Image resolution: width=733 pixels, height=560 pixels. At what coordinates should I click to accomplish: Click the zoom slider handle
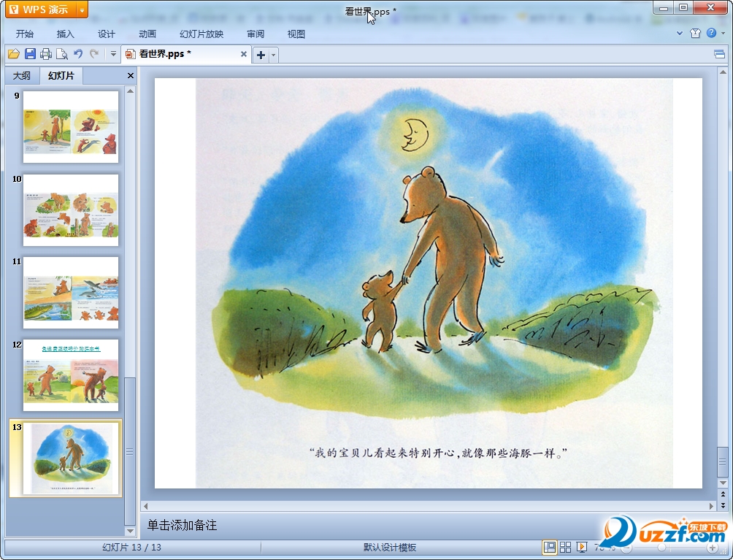[661, 548]
